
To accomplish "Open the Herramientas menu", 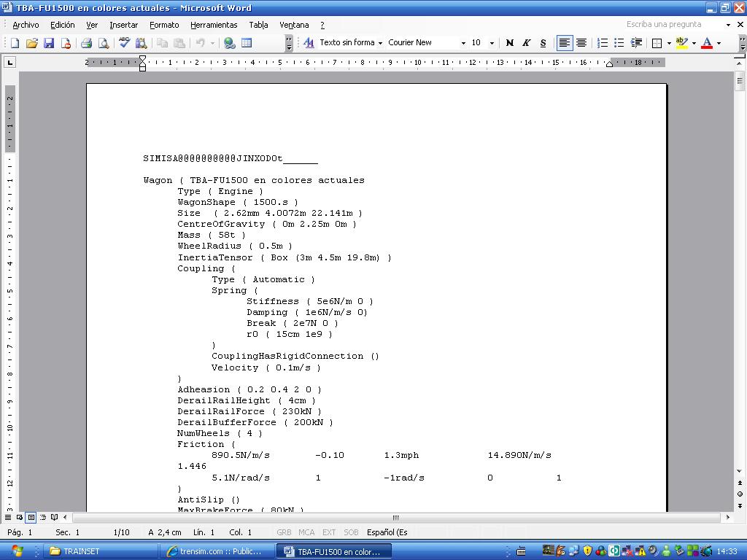I will [x=214, y=25].
